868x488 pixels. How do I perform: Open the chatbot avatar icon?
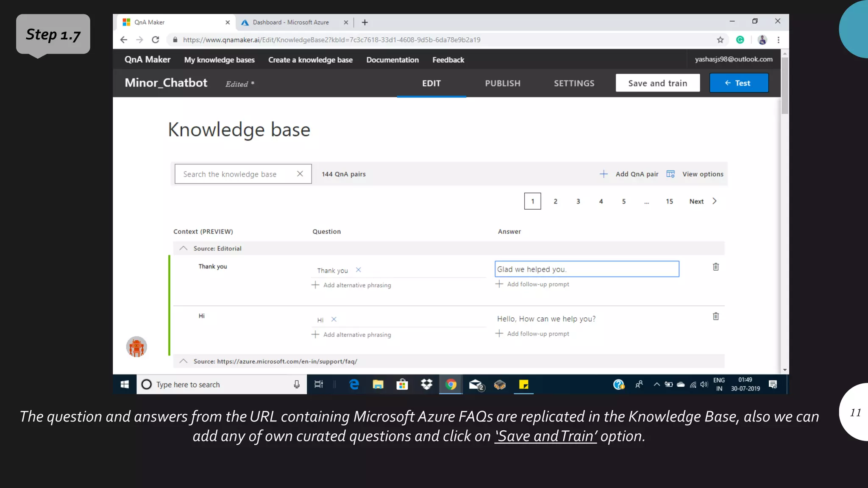[136, 347]
